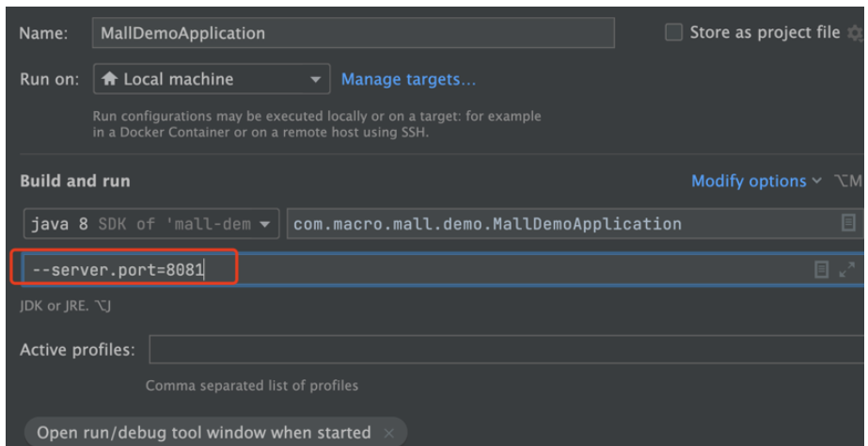
Task: Click the browse icon in main class field
Action: [x=848, y=224]
